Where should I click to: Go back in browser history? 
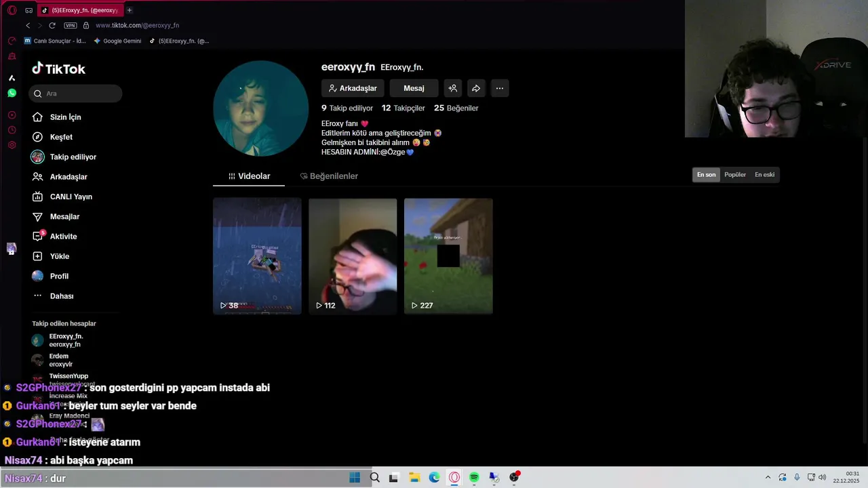point(28,25)
